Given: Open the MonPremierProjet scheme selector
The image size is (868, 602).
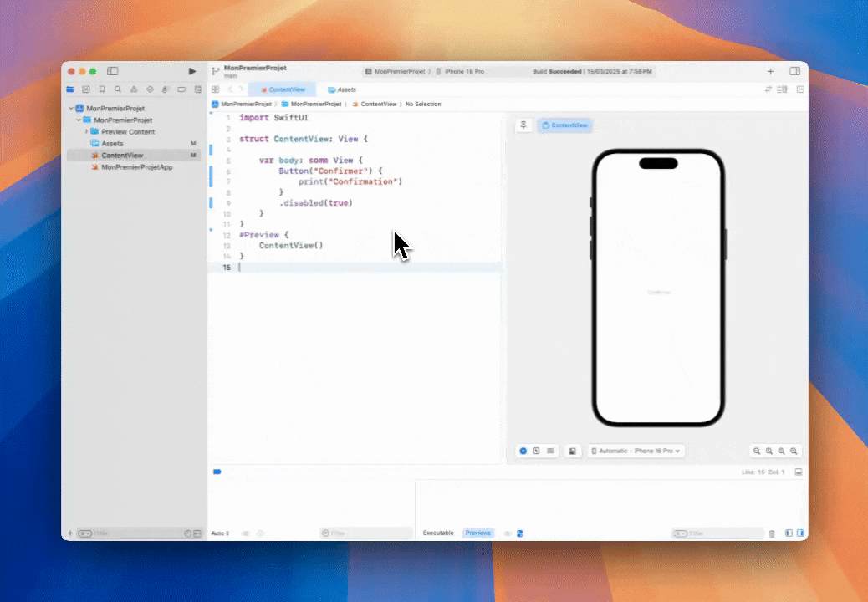Looking at the screenshot, I should [395, 71].
